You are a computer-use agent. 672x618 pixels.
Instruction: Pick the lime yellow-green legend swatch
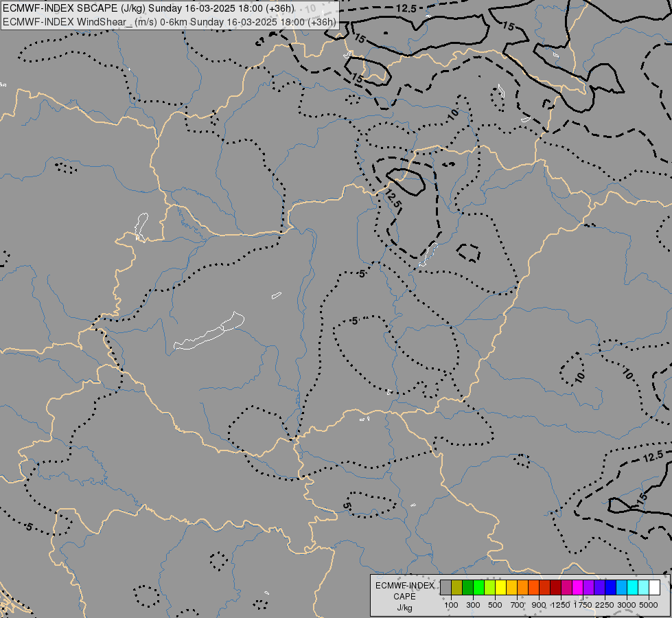tap(490, 587)
